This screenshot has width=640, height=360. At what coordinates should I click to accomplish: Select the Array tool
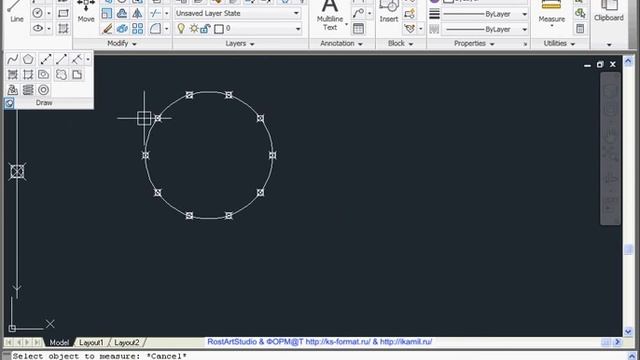138,29
